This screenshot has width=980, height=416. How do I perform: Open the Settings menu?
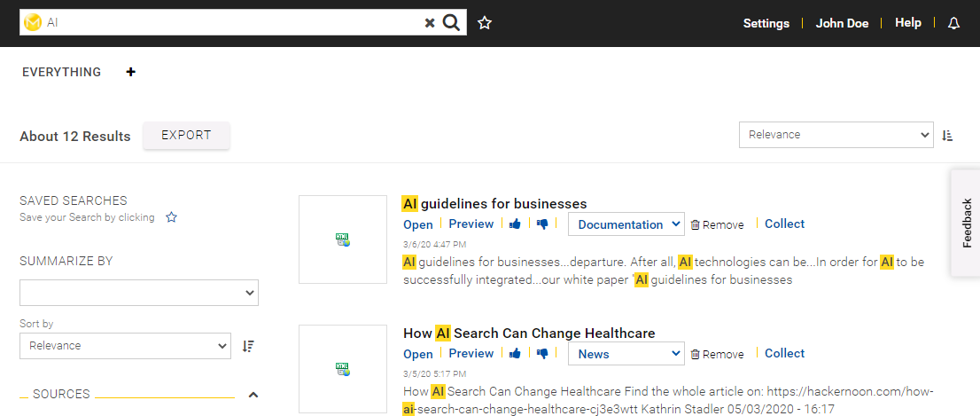coord(766,23)
